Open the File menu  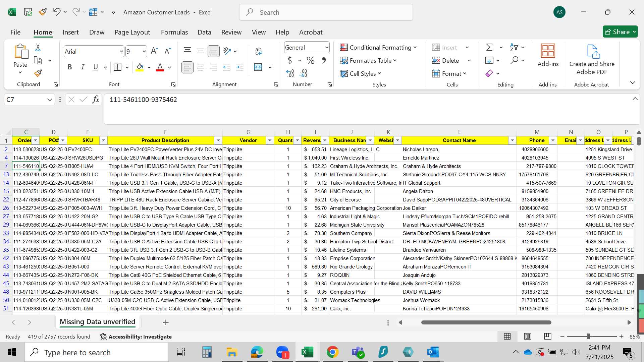point(15,32)
